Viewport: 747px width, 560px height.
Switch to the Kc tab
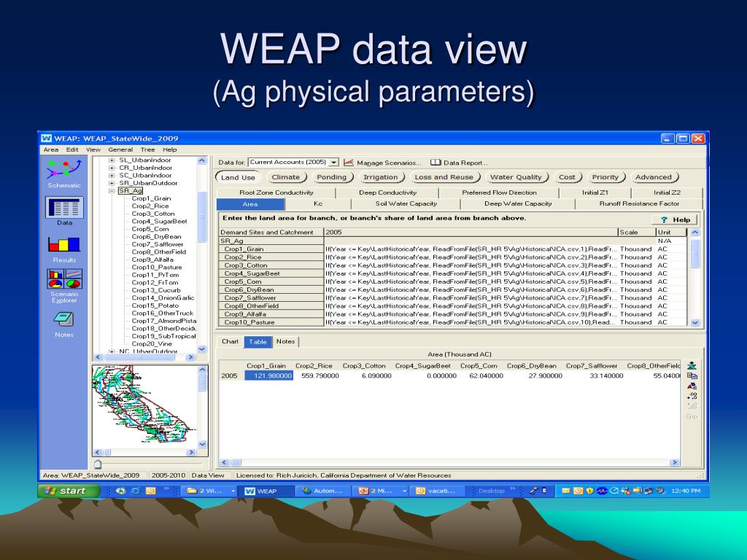(x=318, y=204)
